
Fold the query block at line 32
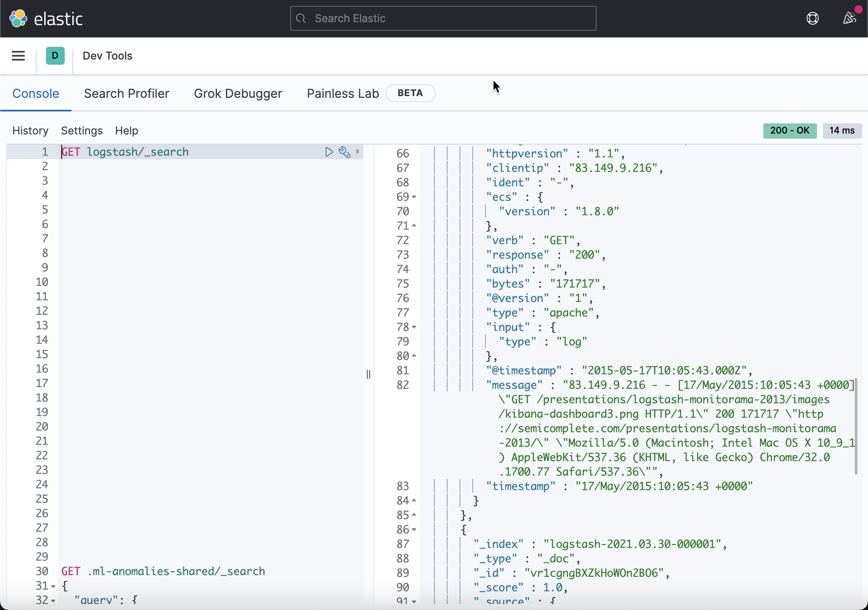click(53, 601)
